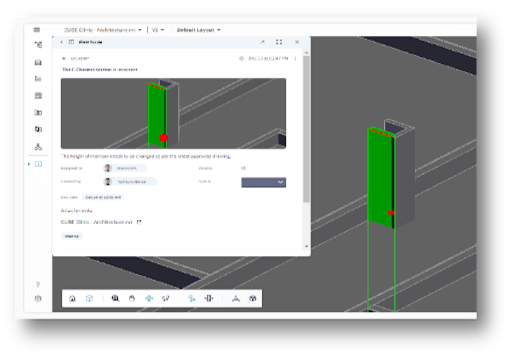Click the panel layout icon beside title
Screen dimensions: 512x360
[x=71, y=42]
